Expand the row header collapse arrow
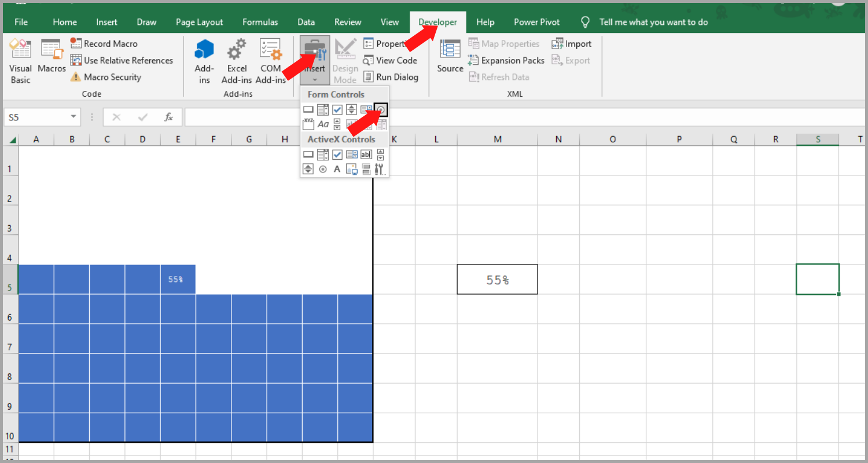Image resolution: width=868 pixels, height=463 pixels. pyautogui.click(x=12, y=139)
